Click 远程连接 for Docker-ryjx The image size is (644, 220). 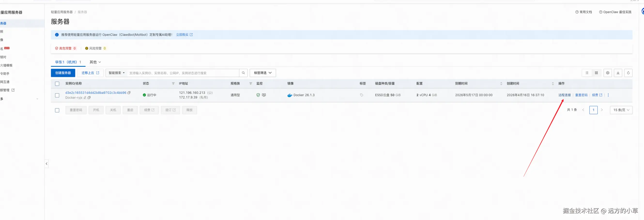(565, 95)
